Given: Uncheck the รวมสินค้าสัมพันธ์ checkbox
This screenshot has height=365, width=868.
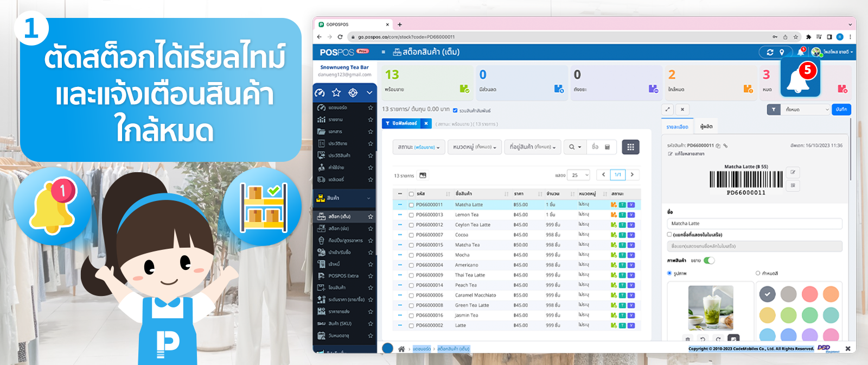Looking at the screenshot, I should tap(455, 111).
